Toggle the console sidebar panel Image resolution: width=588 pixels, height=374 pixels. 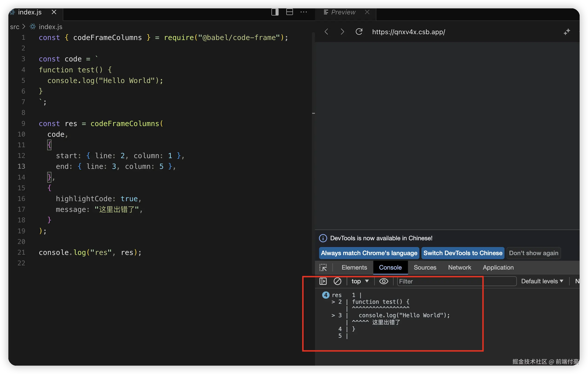click(x=323, y=281)
